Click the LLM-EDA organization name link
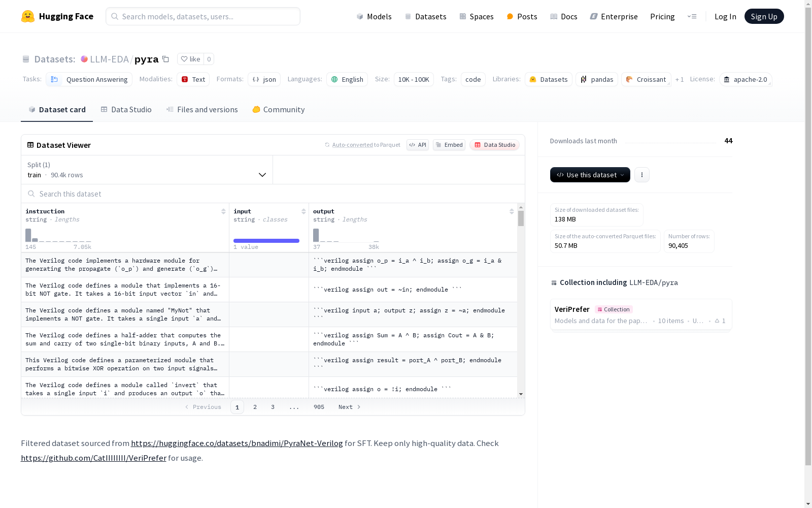812x508 pixels. click(x=110, y=59)
